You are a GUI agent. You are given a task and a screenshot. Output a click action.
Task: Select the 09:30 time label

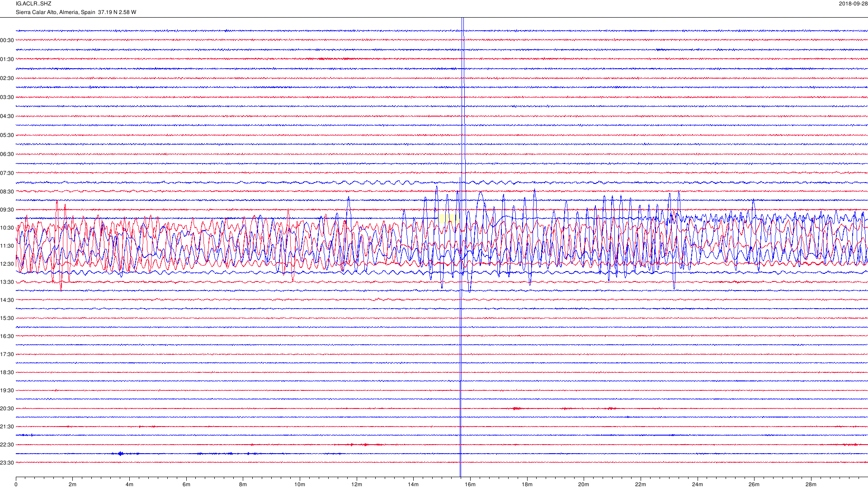click(x=7, y=210)
